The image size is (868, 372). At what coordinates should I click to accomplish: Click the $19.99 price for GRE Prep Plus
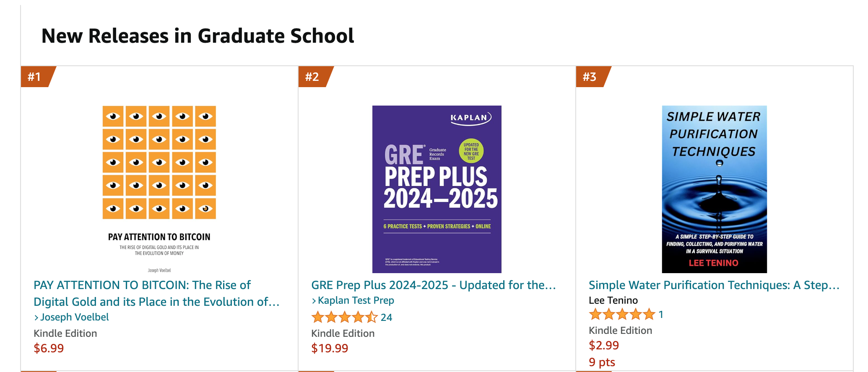[x=330, y=348]
